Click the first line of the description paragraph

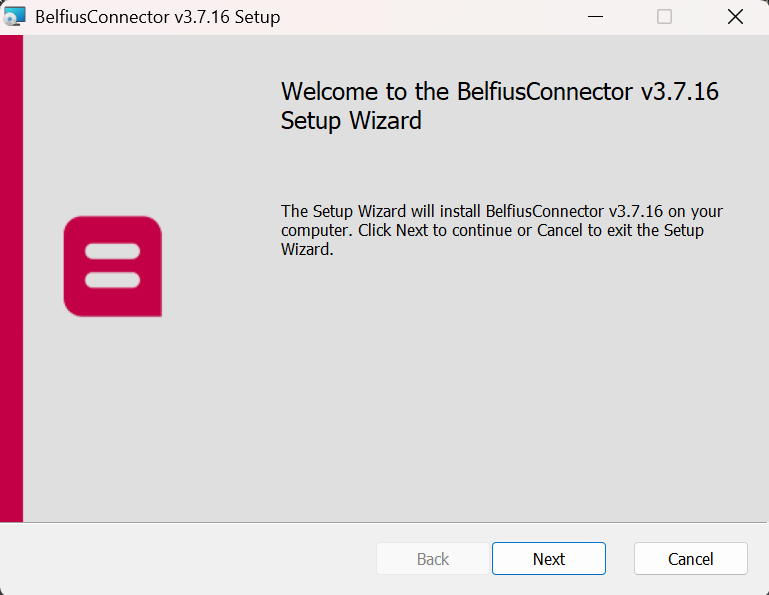501,211
